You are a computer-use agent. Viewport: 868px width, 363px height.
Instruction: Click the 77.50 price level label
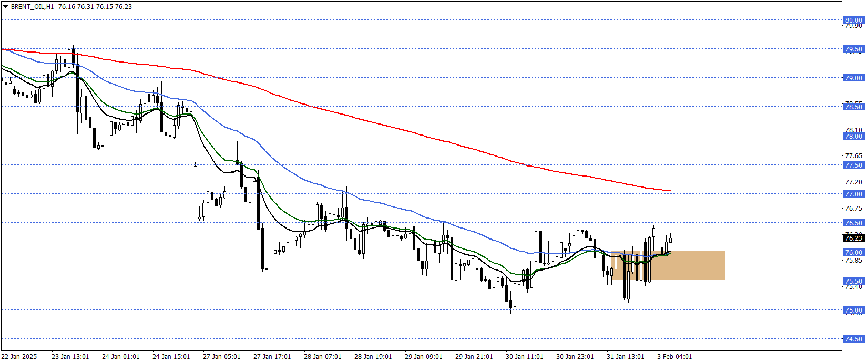[x=853, y=165]
